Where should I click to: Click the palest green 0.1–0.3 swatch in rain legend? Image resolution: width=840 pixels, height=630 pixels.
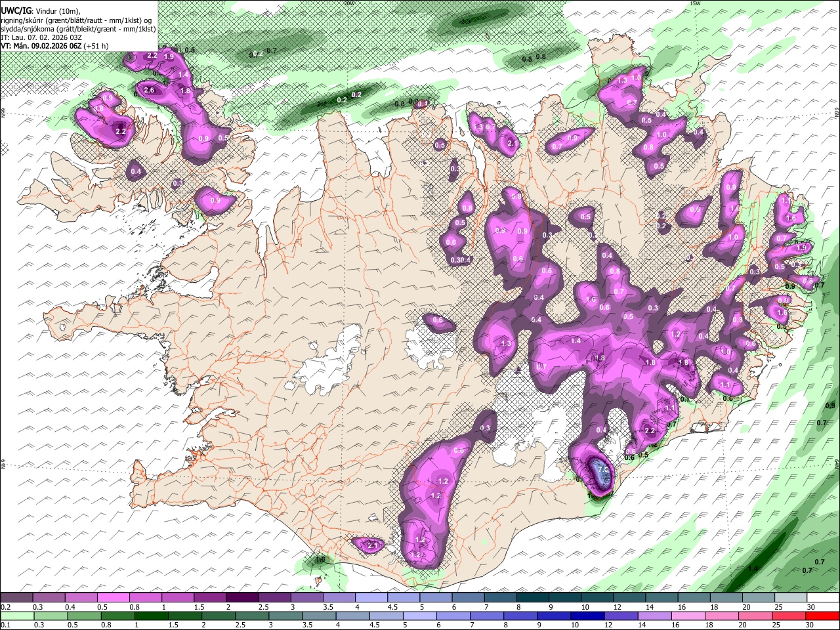pyautogui.click(x=16, y=616)
